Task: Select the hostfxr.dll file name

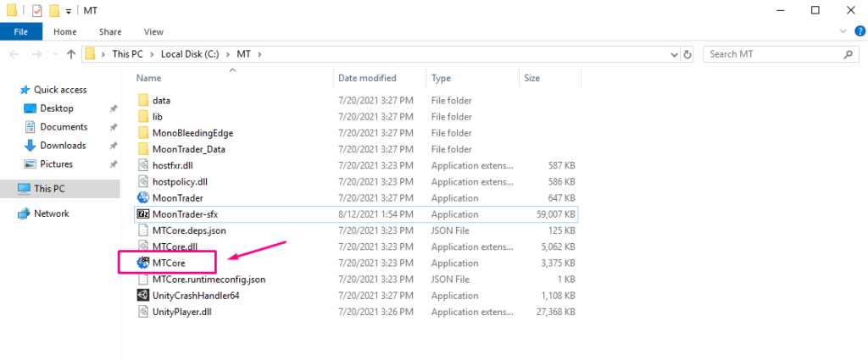Action: [173, 165]
